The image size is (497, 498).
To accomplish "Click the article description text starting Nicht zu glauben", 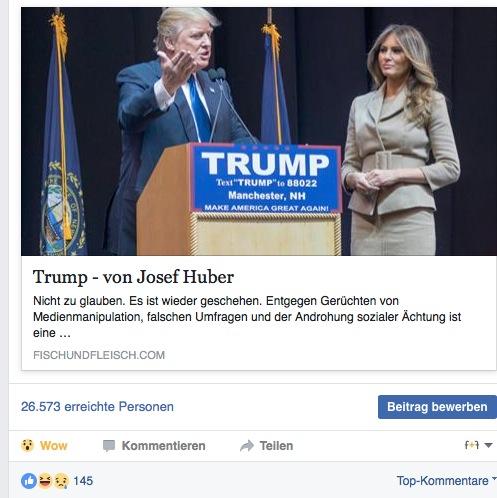I will coord(247,317).
